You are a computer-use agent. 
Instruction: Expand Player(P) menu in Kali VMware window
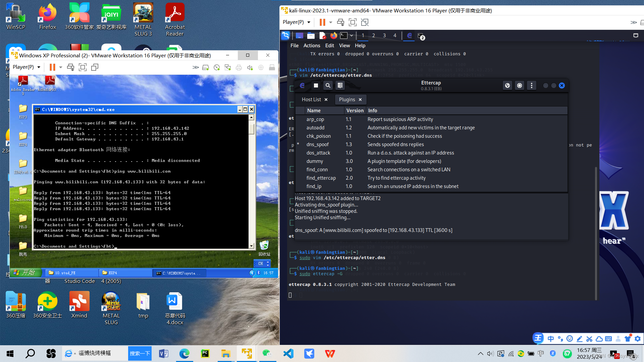click(x=296, y=22)
